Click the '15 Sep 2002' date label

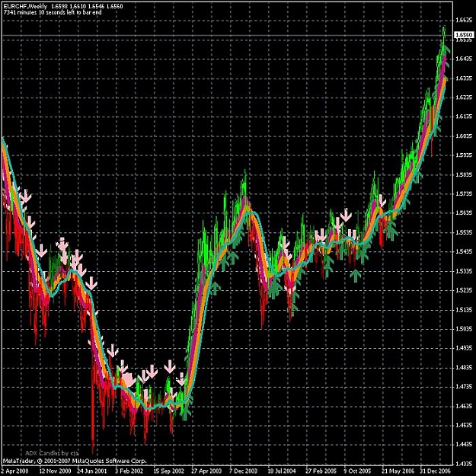pyautogui.click(x=168, y=471)
